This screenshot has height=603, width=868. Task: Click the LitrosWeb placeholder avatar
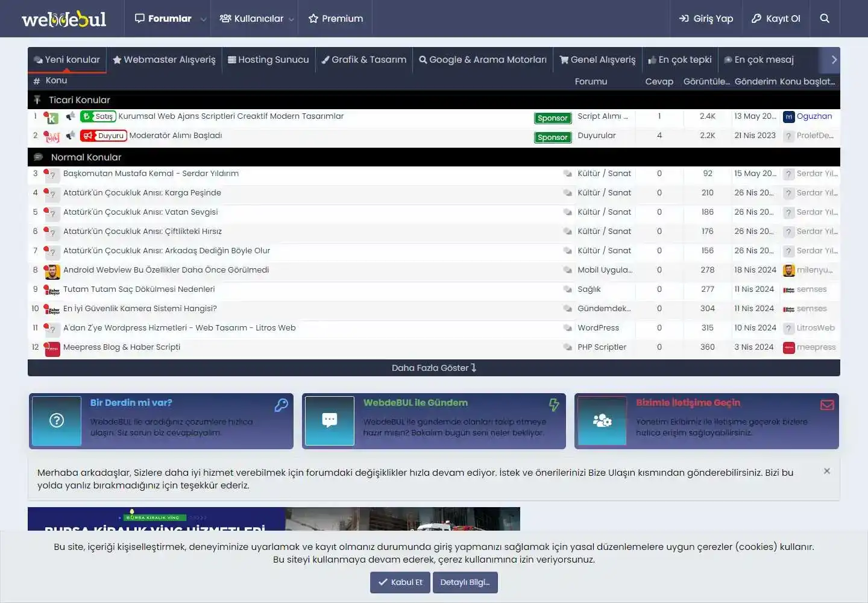click(x=788, y=329)
